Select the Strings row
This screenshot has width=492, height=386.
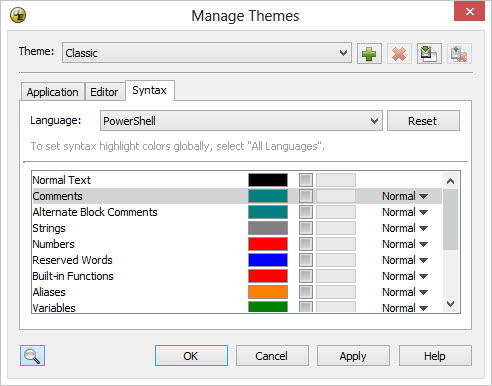click(x=237, y=228)
